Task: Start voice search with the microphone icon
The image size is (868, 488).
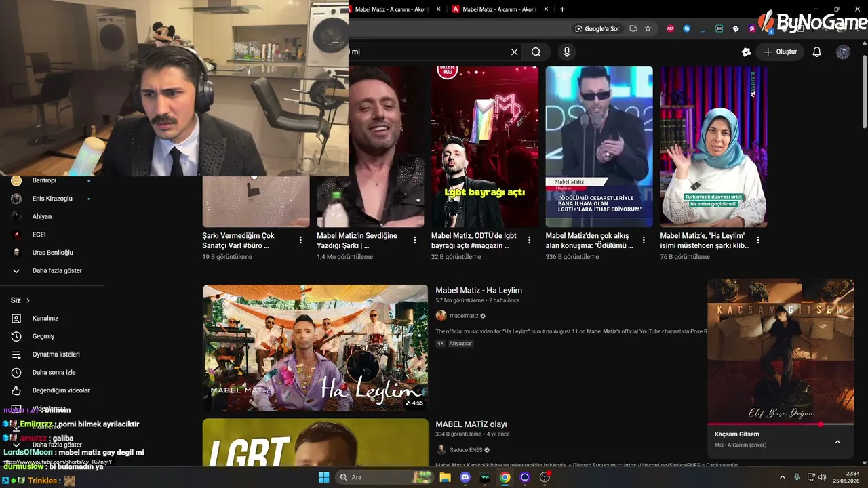Action: tap(567, 52)
